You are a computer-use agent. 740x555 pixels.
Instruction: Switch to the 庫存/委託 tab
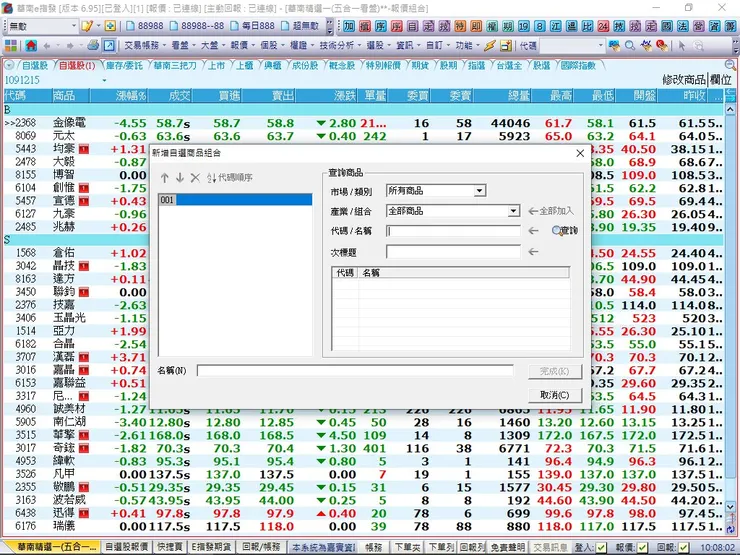pos(124,66)
